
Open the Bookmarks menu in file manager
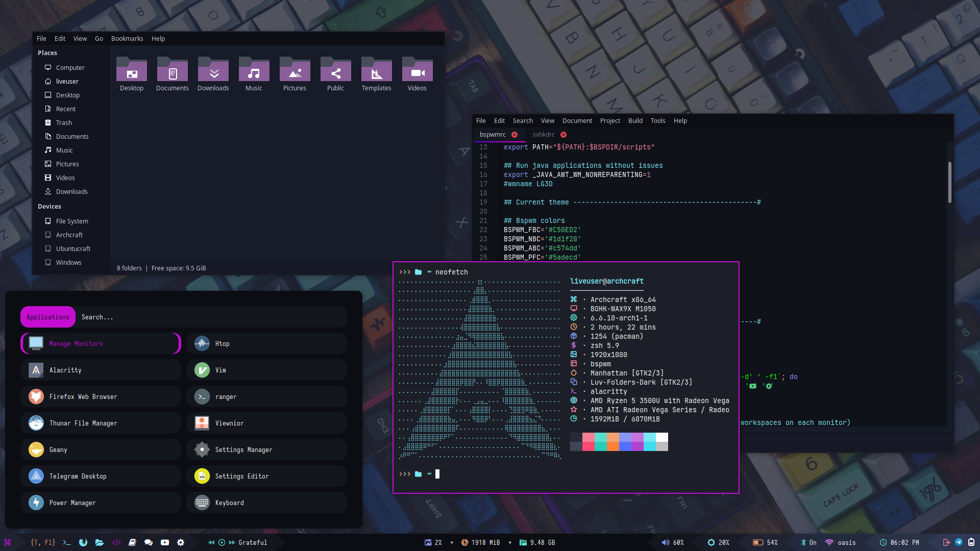click(127, 39)
